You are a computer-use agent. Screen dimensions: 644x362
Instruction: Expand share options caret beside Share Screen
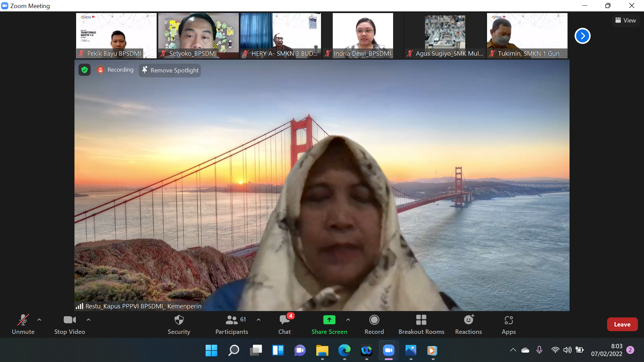348,320
